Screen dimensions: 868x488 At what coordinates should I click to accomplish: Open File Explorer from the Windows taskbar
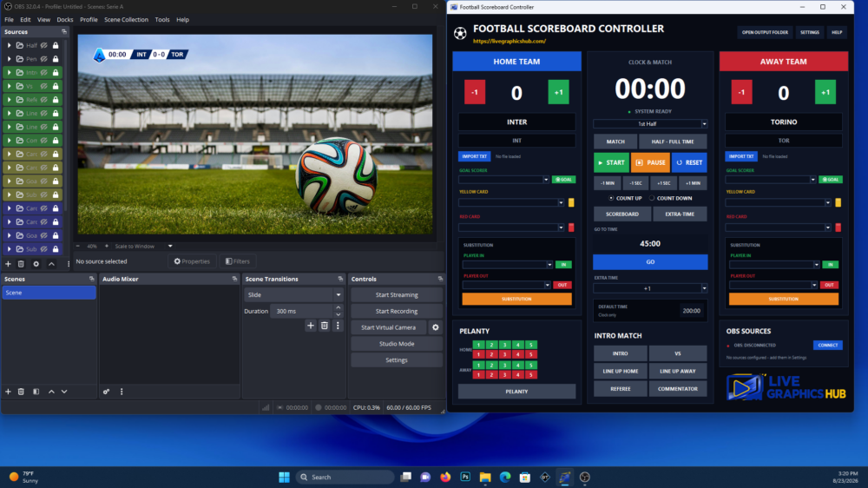point(485,477)
